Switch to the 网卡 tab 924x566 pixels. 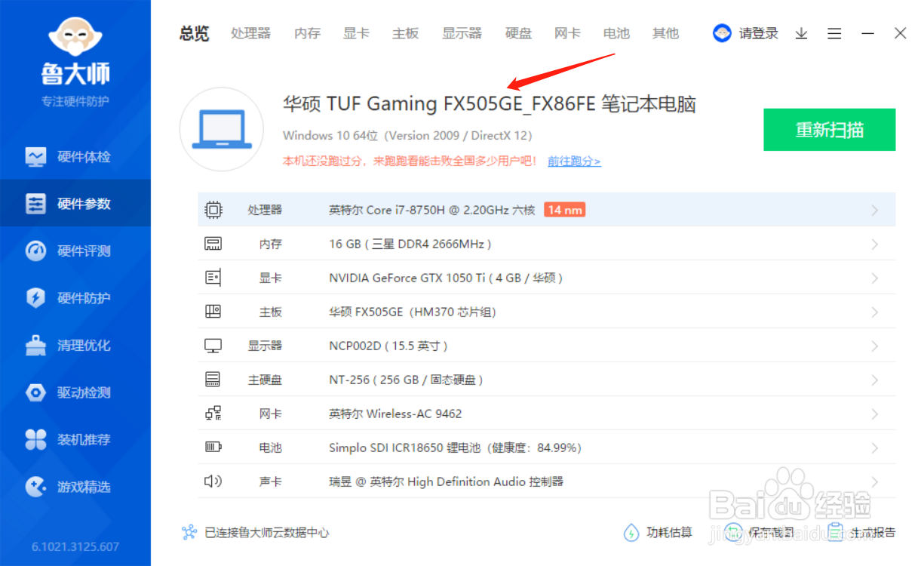567,33
